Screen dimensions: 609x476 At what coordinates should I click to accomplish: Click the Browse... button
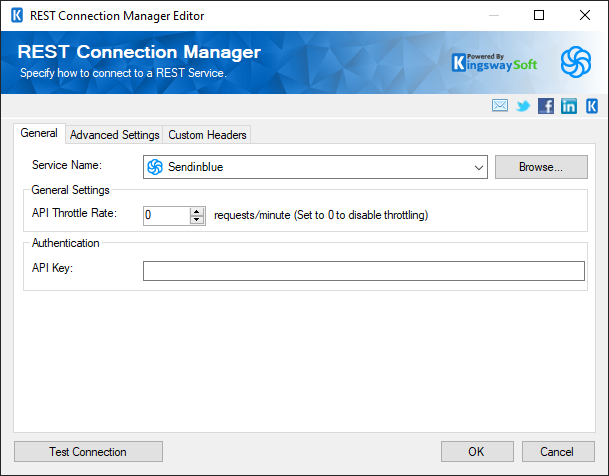[x=541, y=167]
